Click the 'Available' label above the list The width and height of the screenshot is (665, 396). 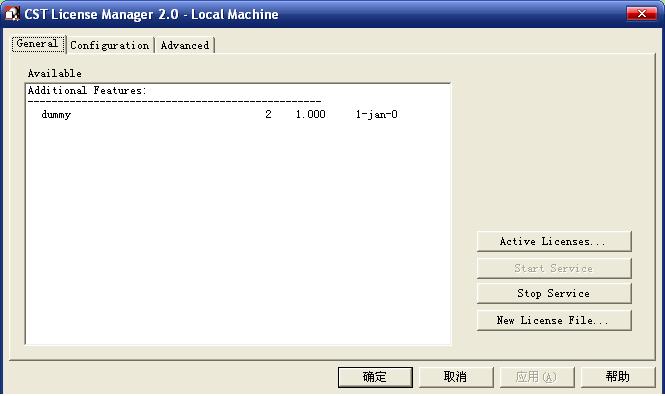54,73
